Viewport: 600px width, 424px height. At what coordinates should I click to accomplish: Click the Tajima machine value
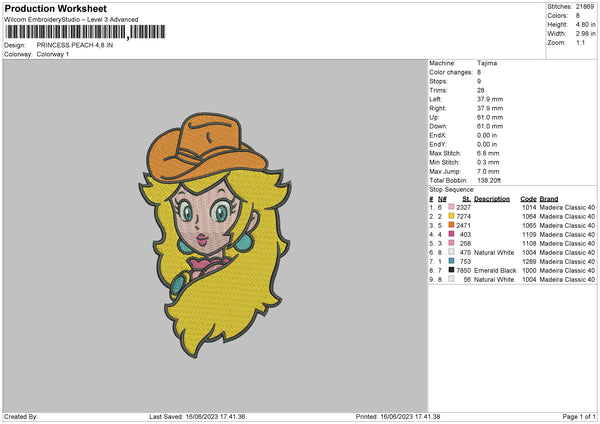pos(488,64)
